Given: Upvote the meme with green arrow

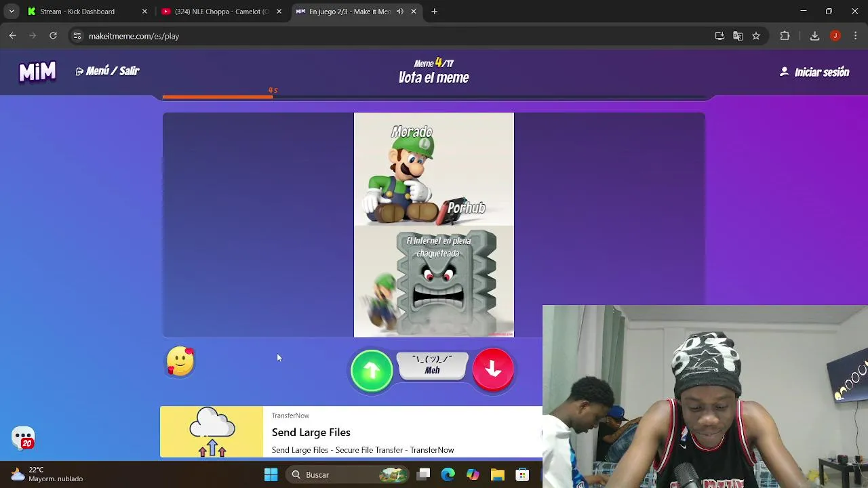Looking at the screenshot, I should (372, 370).
